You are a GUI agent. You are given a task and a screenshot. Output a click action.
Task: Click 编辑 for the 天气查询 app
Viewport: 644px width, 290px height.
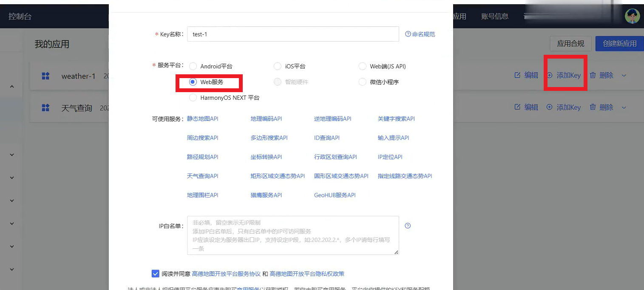[x=526, y=107]
